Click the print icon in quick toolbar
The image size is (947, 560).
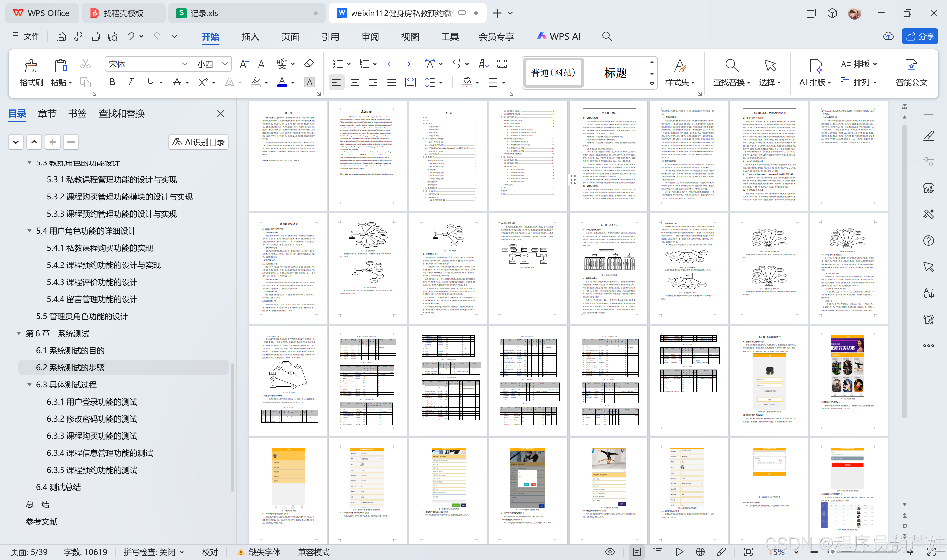point(95,36)
